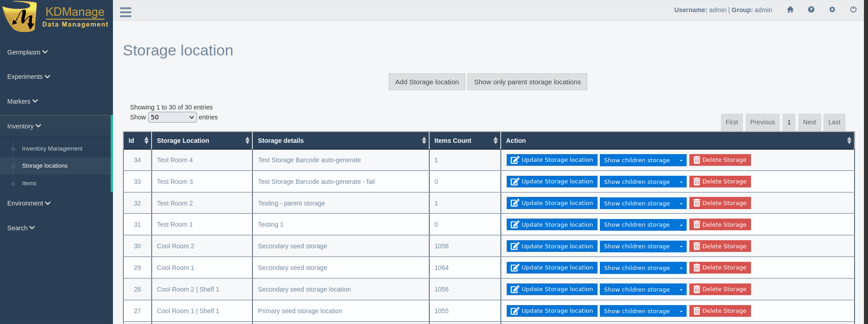Toggle Show only parent storage locations
This screenshot has height=324, width=868.
point(527,82)
